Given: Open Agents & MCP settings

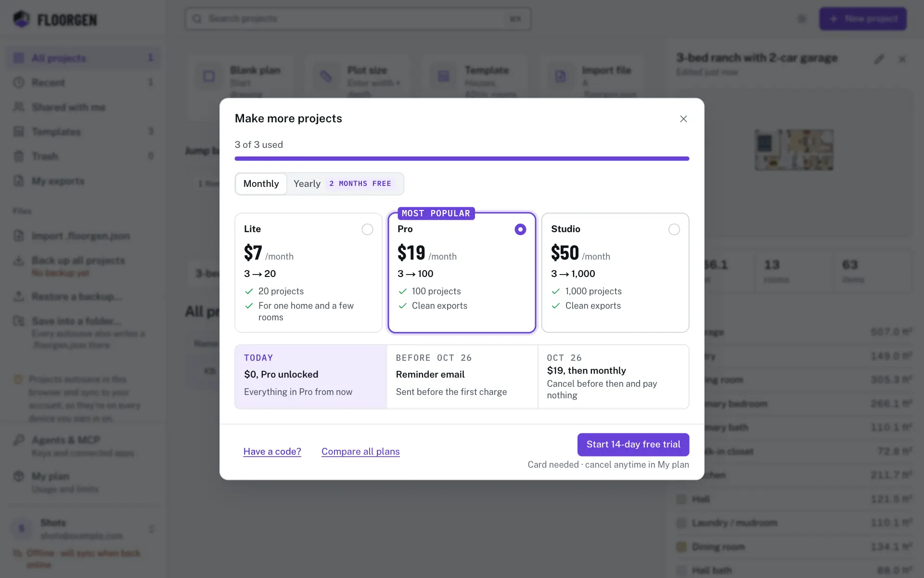Looking at the screenshot, I should [83, 446].
